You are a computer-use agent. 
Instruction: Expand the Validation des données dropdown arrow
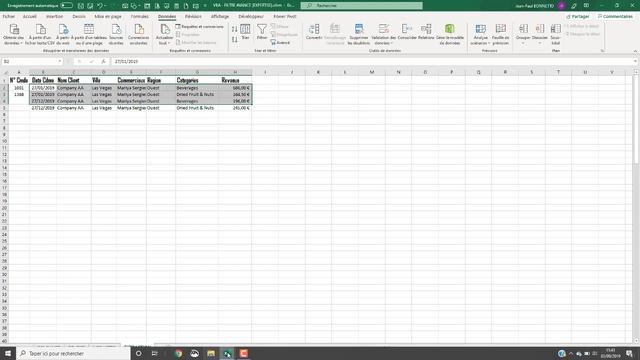(392, 43)
